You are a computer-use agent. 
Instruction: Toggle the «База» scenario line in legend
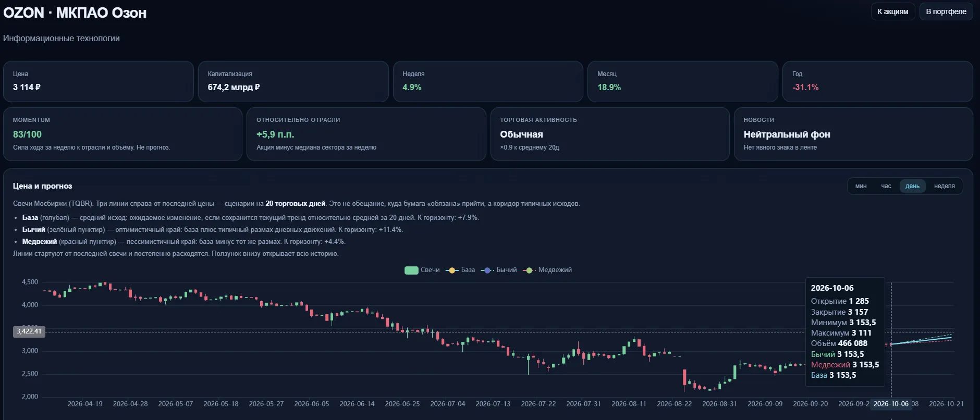(460, 270)
